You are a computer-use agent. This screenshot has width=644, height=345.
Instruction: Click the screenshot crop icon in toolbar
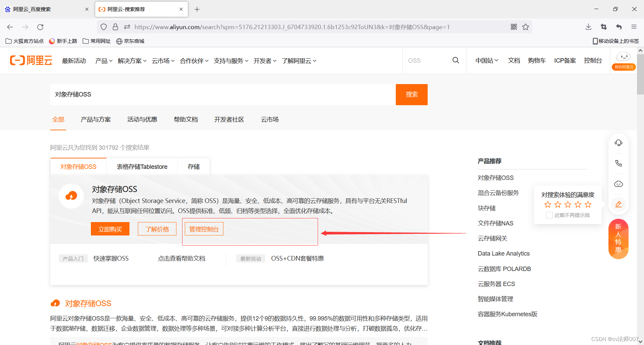[x=604, y=27]
